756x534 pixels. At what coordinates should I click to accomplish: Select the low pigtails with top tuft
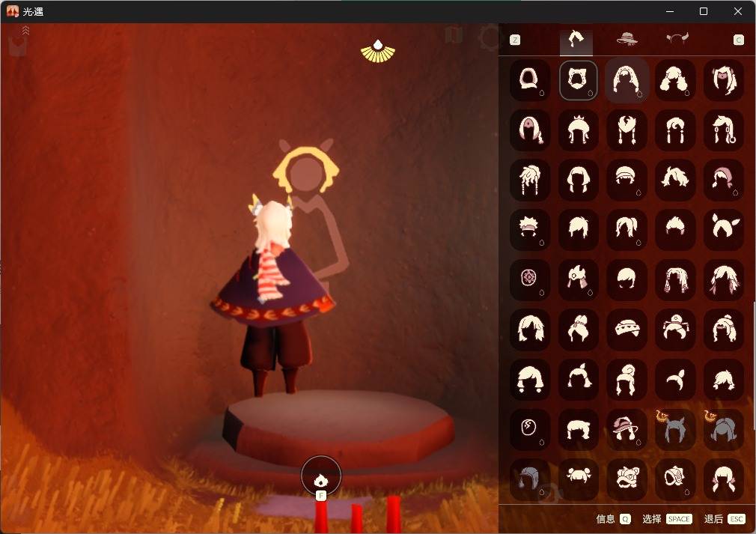point(579,379)
